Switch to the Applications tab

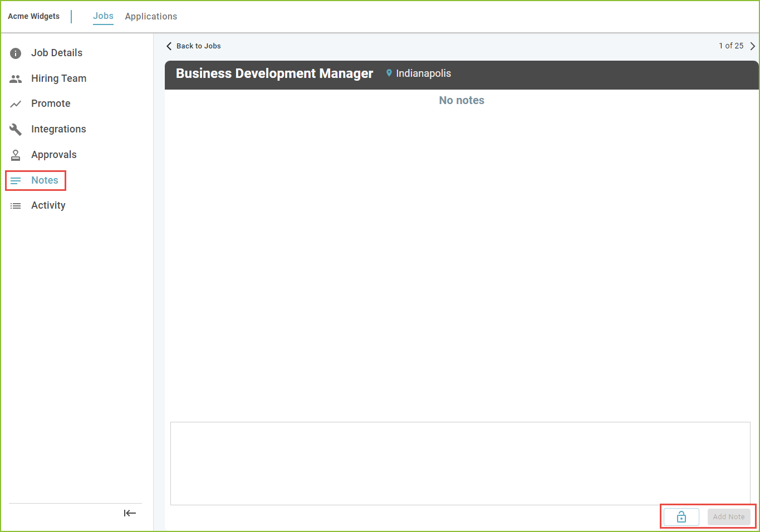(151, 17)
